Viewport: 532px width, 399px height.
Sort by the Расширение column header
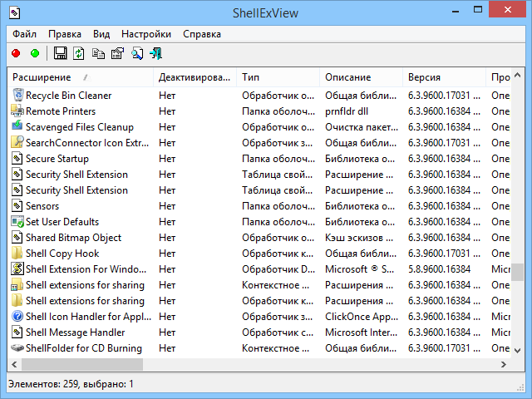[81, 77]
